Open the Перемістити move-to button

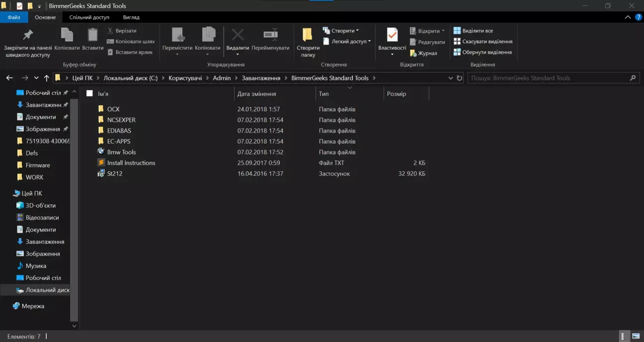[177, 42]
